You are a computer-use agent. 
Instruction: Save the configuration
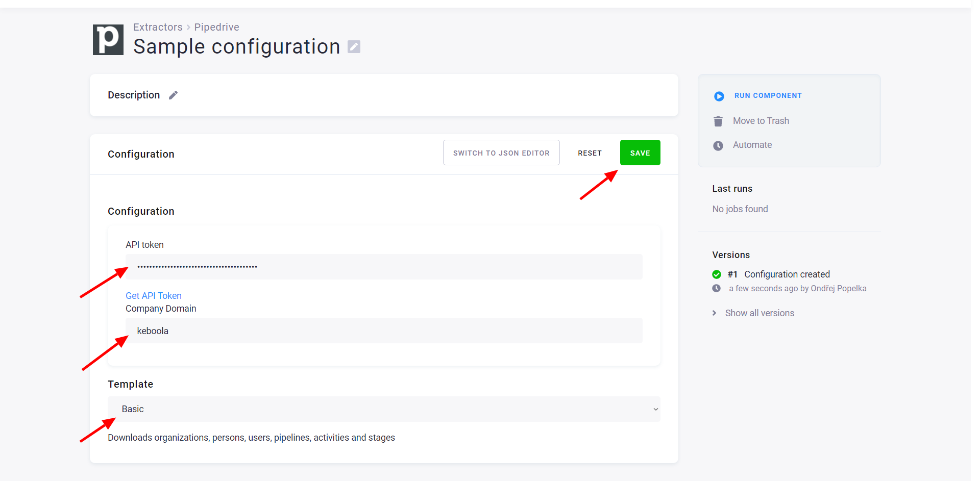click(x=640, y=153)
